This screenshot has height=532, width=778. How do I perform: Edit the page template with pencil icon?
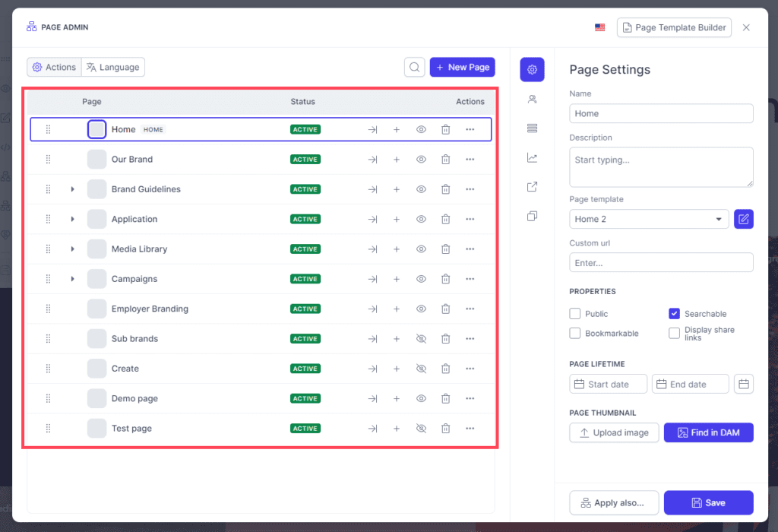click(743, 219)
